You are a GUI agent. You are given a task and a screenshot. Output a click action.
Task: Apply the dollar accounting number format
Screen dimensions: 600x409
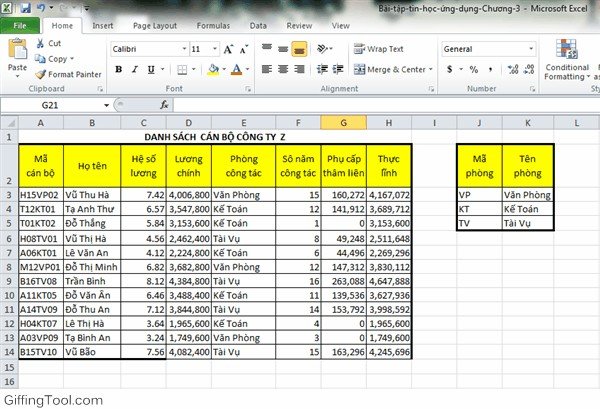click(449, 69)
